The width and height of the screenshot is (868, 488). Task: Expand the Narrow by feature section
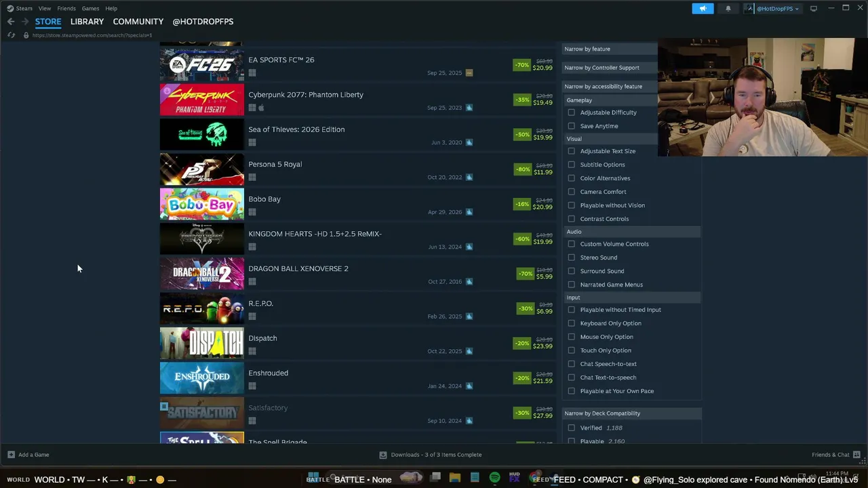click(x=610, y=49)
